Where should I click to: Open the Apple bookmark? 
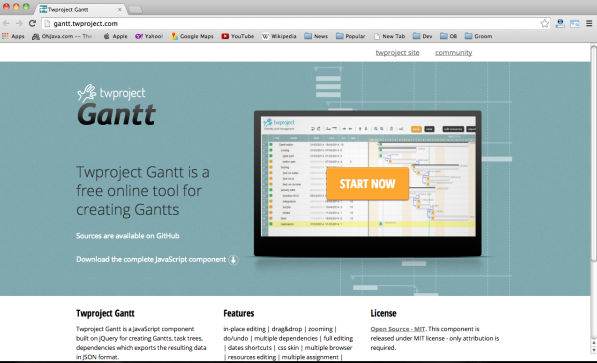pos(116,36)
